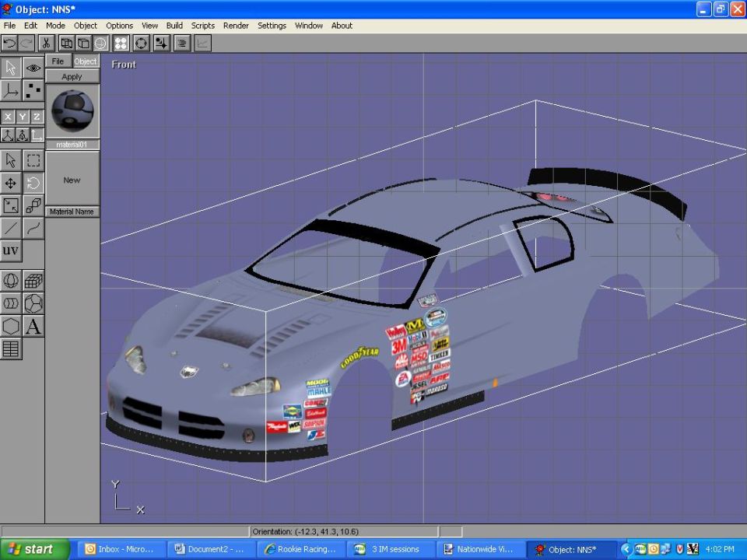Image resolution: width=747 pixels, height=560 pixels.
Task: Click the list lines toolbar icon
Action: [182, 44]
